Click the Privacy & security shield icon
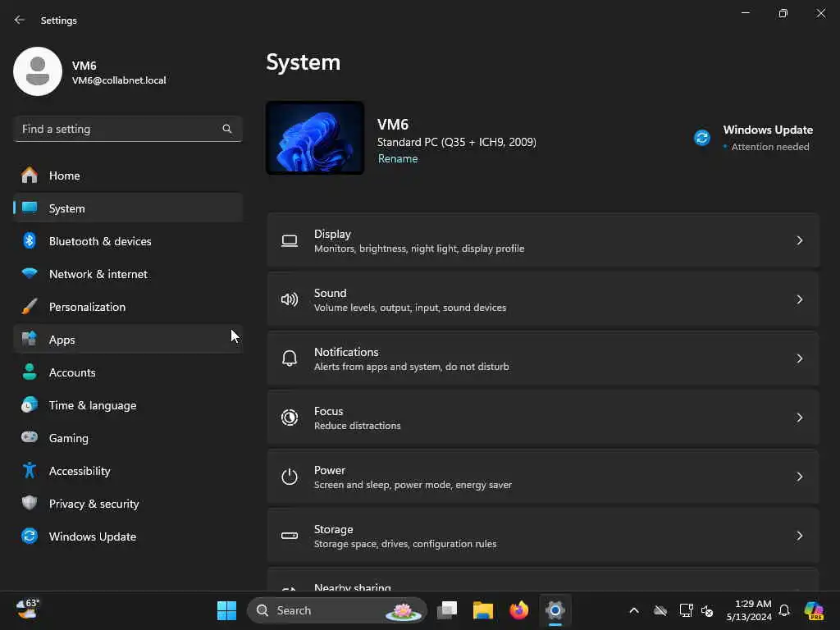Image resolution: width=840 pixels, height=630 pixels. 30,503
